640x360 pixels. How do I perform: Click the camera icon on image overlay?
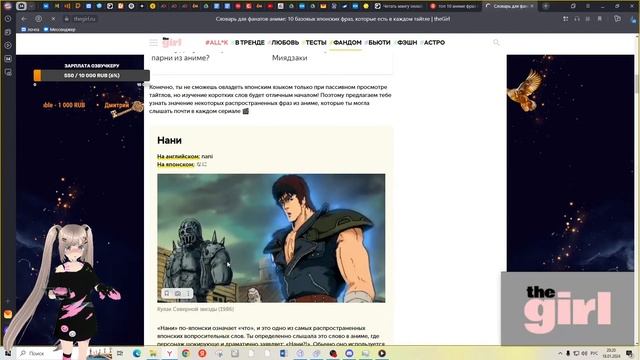coord(178,293)
